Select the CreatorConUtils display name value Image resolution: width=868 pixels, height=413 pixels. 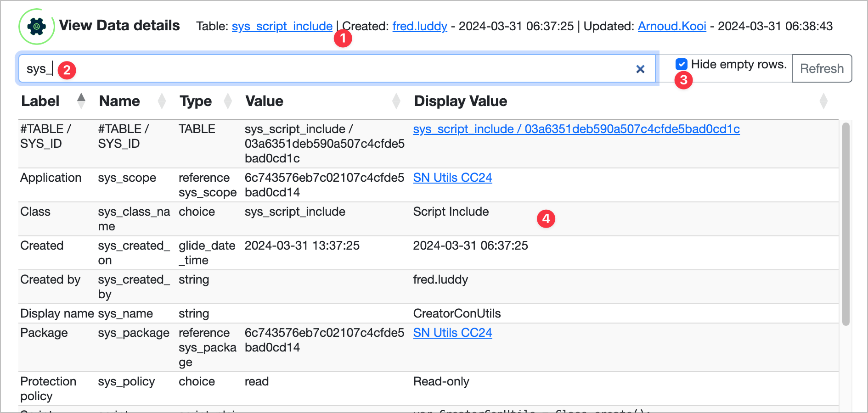pos(457,313)
